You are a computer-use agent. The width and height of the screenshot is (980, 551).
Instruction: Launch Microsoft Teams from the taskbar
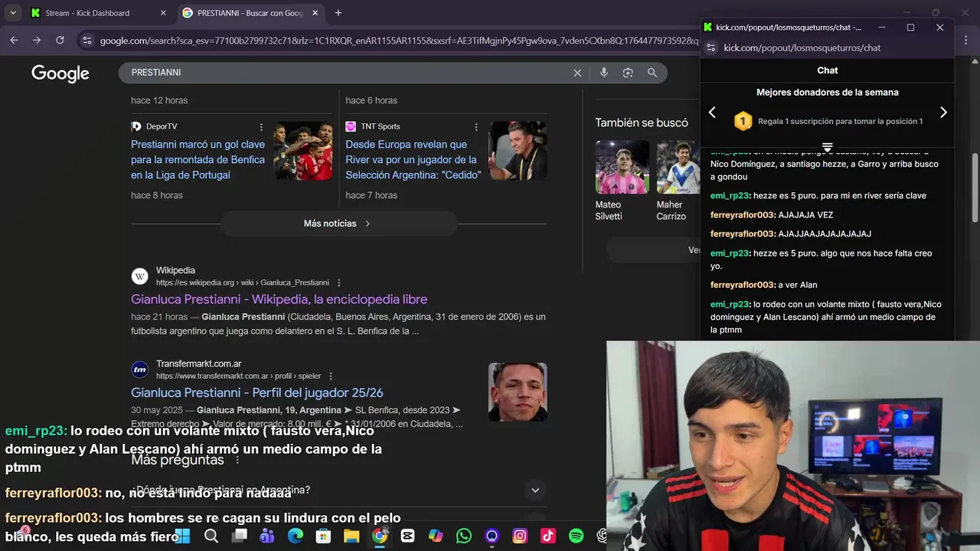[267, 536]
